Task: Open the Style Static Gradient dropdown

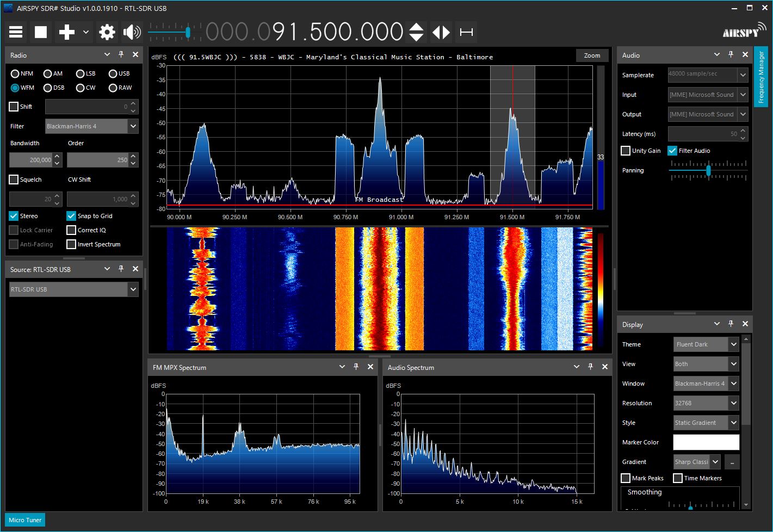Action: 706,423
